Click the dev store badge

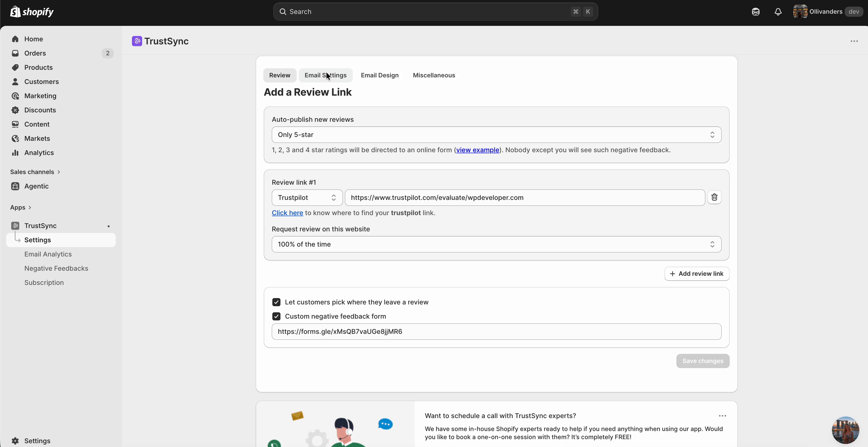854,12
